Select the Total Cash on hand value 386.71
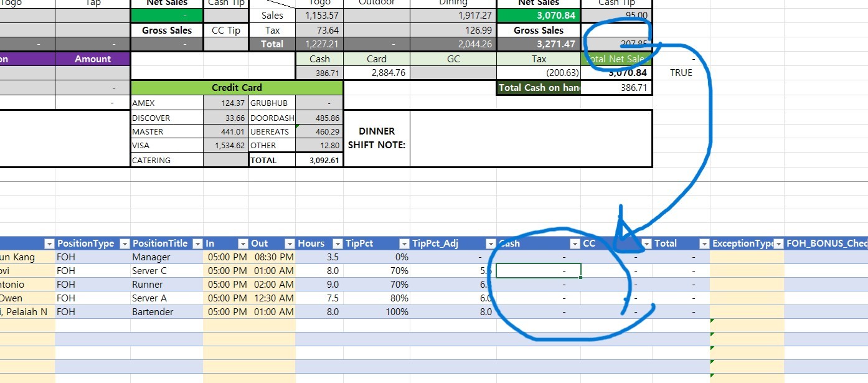Image resolution: width=868 pixels, height=383 pixels. pyautogui.click(x=616, y=88)
